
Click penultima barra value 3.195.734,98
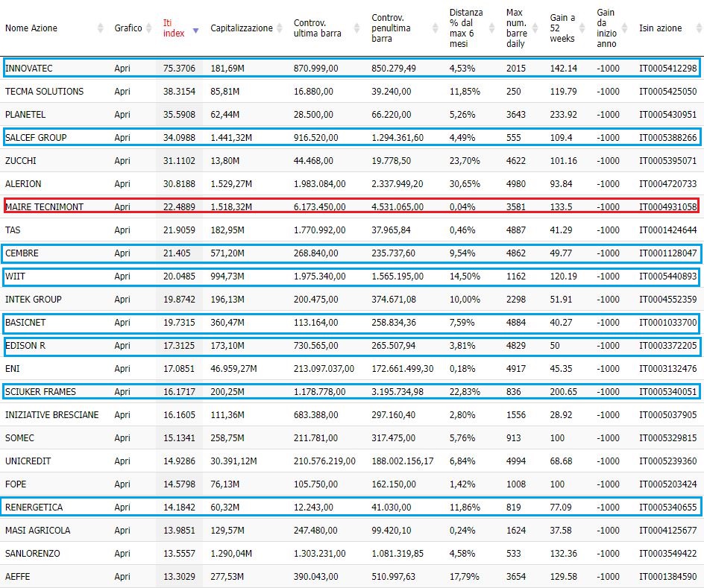397,391
